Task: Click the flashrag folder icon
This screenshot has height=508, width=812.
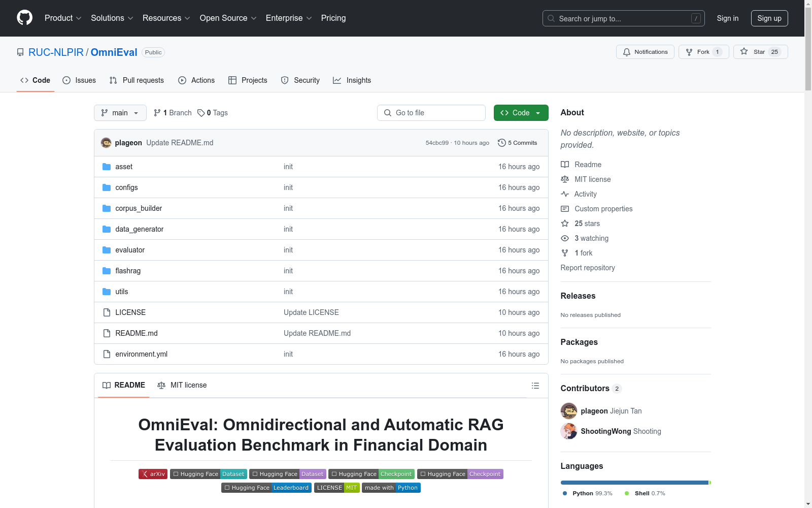Action: point(107,271)
